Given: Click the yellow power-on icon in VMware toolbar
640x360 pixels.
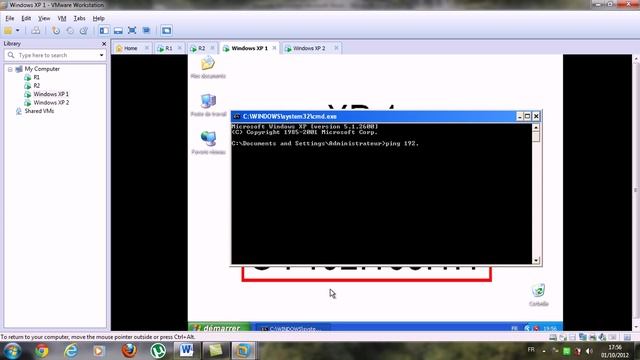Looking at the screenshot, I should 8,31.
